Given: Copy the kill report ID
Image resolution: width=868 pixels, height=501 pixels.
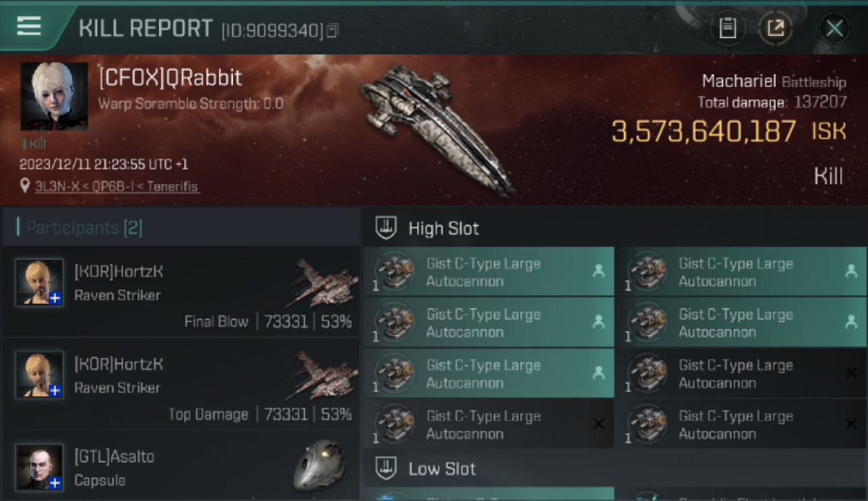Looking at the screenshot, I should click(333, 30).
